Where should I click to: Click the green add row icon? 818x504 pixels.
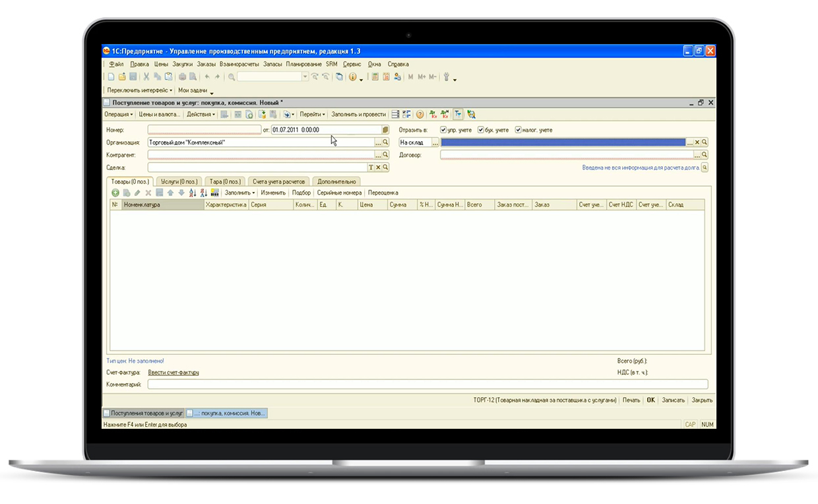click(115, 193)
